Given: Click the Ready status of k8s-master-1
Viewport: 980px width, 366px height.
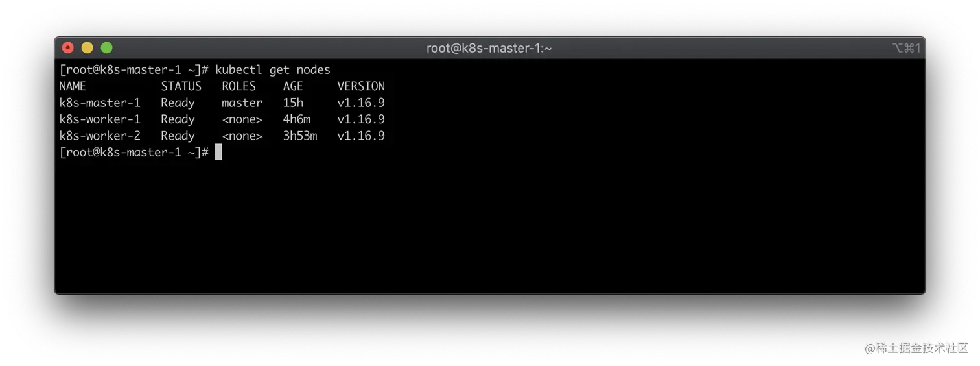Looking at the screenshot, I should [x=178, y=103].
